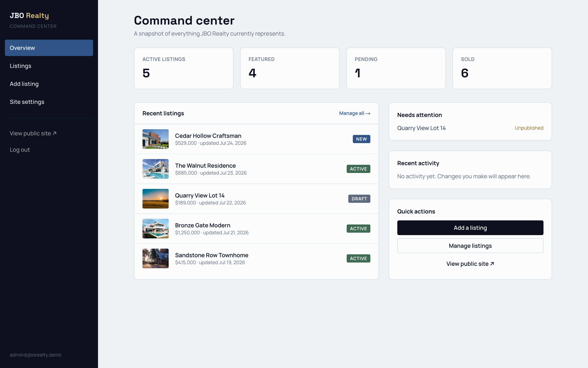
Task: Select Cedar Hollow Craftsman listing title
Action: (208, 136)
